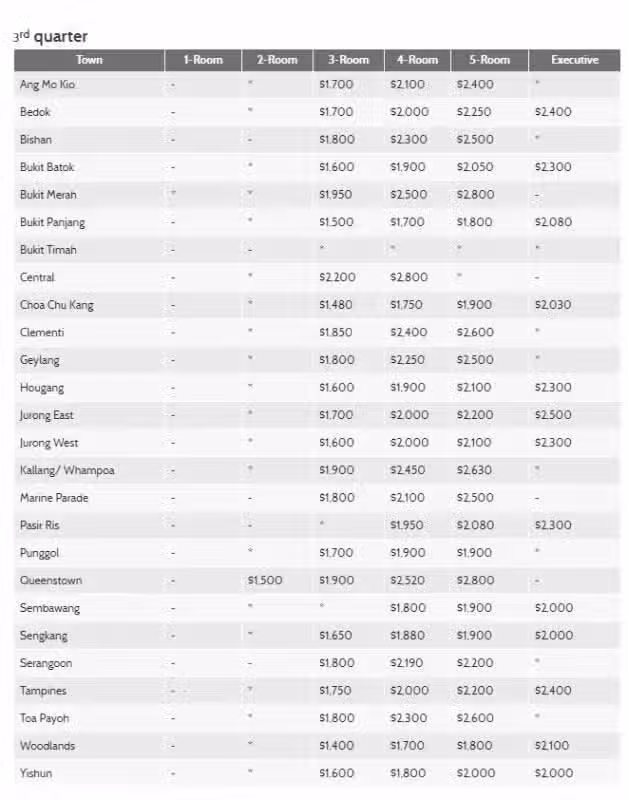
Task: Click the Bukit Merah 5-Room value $2,800
Action: point(475,195)
